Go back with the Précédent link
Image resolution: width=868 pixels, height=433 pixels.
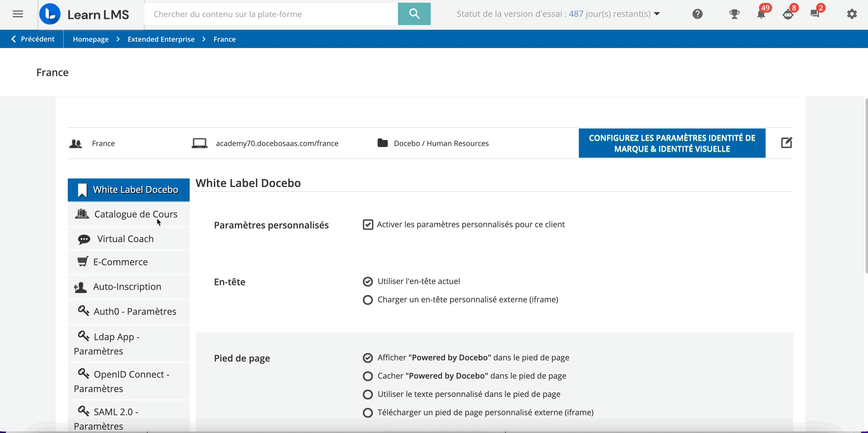click(33, 39)
